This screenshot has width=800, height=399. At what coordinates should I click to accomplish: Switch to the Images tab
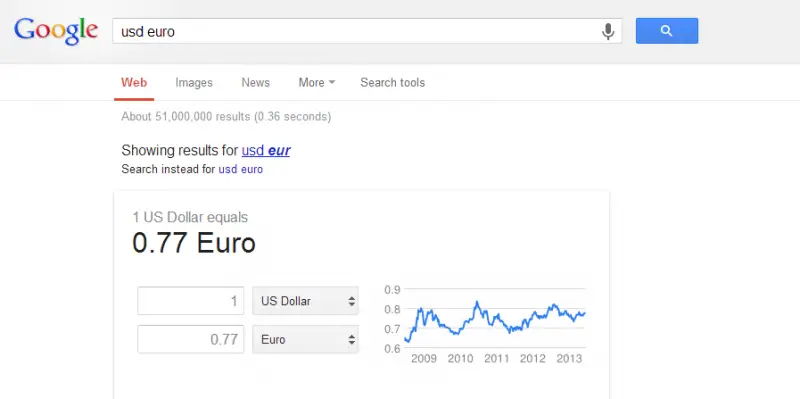click(x=194, y=83)
